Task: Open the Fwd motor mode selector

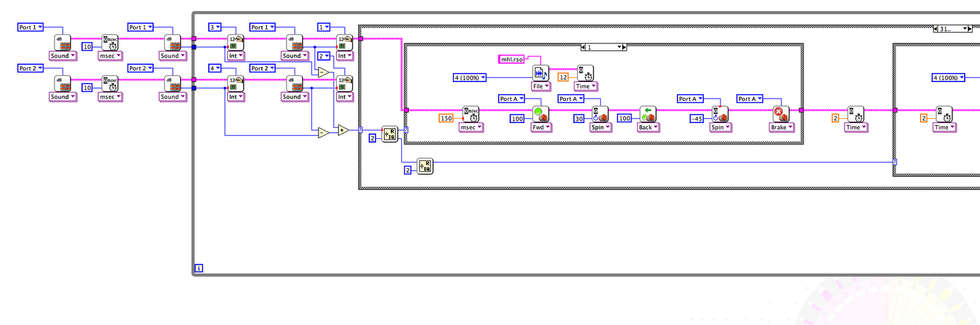Action: [x=541, y=127]
